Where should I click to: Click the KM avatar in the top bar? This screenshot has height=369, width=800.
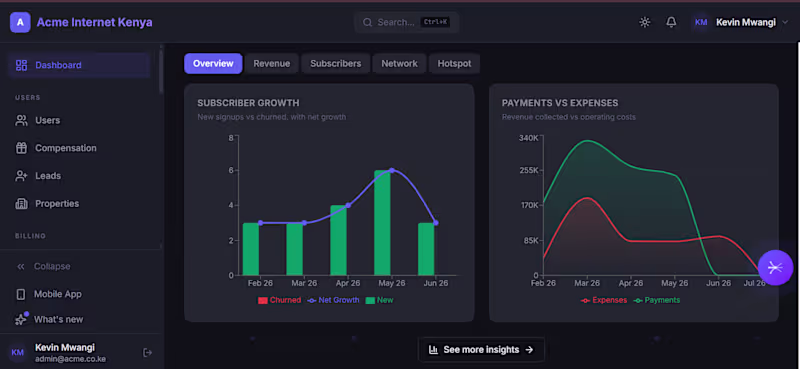coord(702,22)
